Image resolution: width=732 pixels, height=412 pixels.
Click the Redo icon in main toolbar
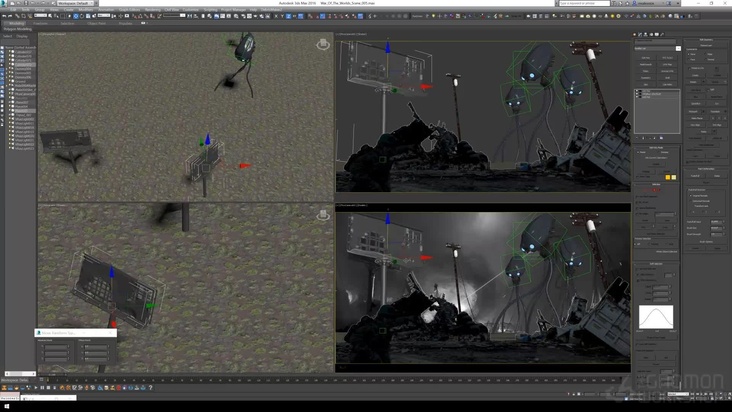(10, 16)
